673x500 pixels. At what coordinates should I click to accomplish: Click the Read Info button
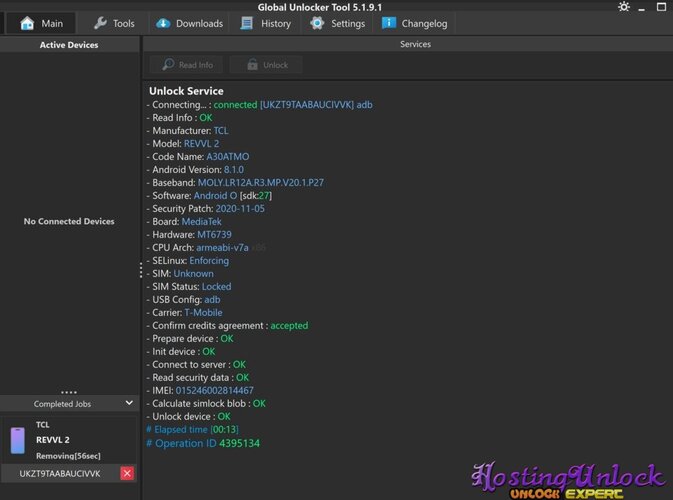point(187,65)
